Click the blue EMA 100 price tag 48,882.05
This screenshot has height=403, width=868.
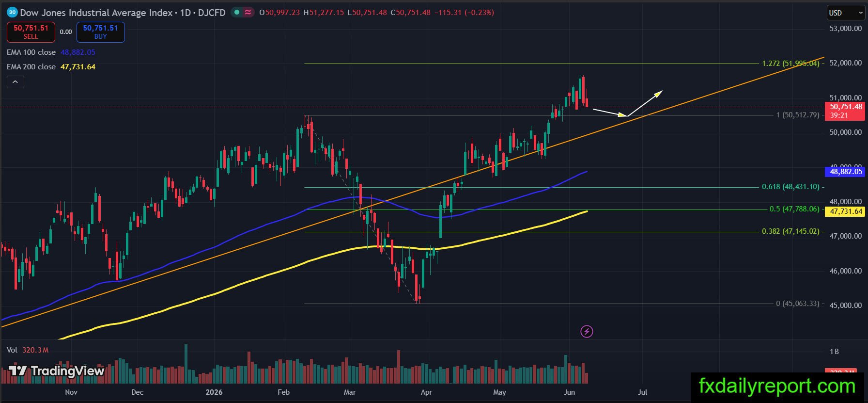point(844,171)
